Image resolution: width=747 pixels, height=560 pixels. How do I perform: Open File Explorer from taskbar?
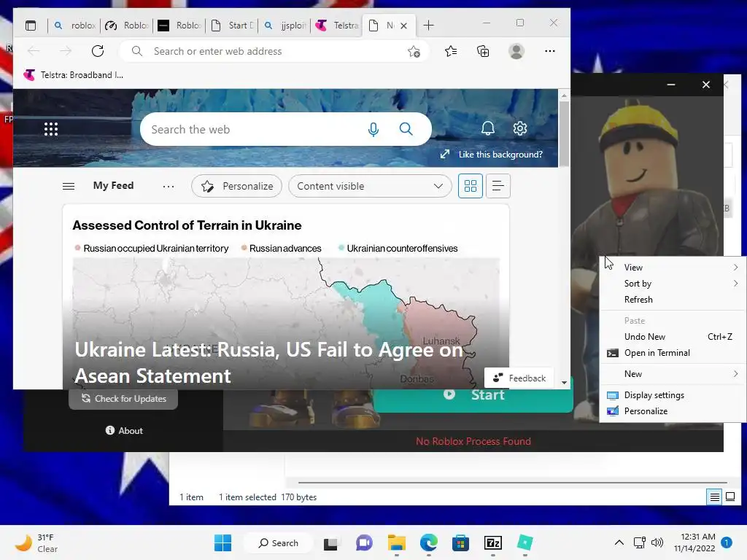coord(396,542)
